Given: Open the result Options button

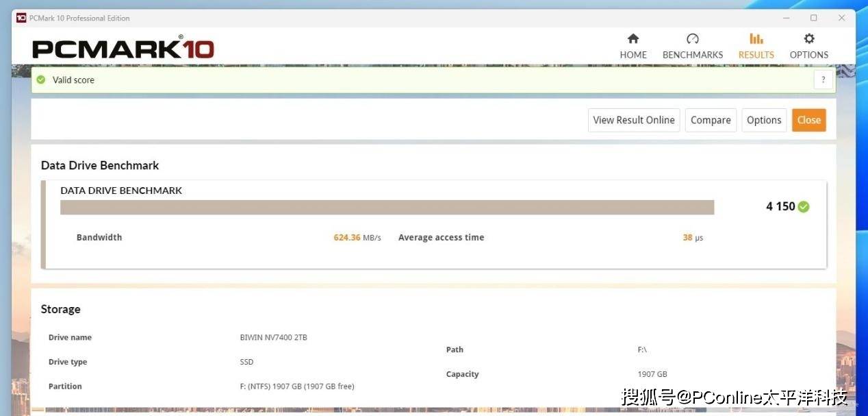Looking at the screenshot, I should [763, 120].
